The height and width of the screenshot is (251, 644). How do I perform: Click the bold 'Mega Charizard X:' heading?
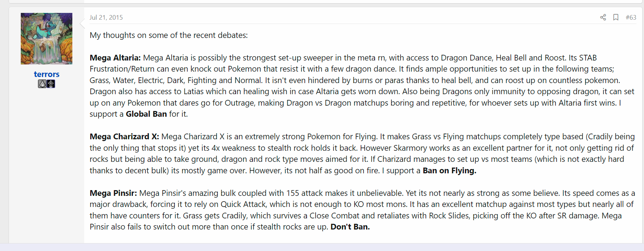click(124, 136)
